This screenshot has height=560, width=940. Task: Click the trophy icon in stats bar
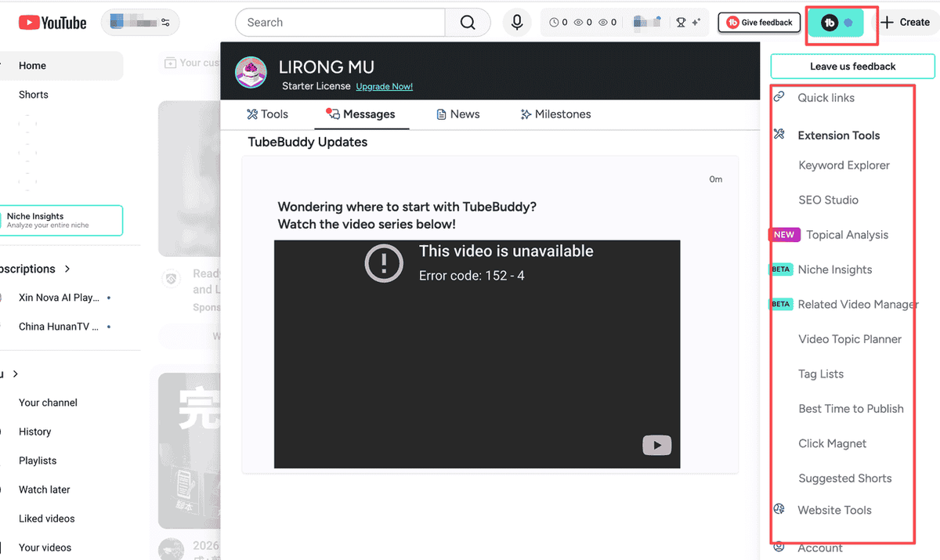(x=681, y=23)
